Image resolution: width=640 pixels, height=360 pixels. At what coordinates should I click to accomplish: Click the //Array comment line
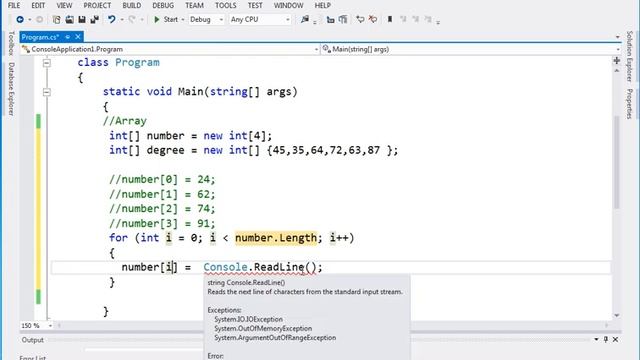[x=124, y=121]
